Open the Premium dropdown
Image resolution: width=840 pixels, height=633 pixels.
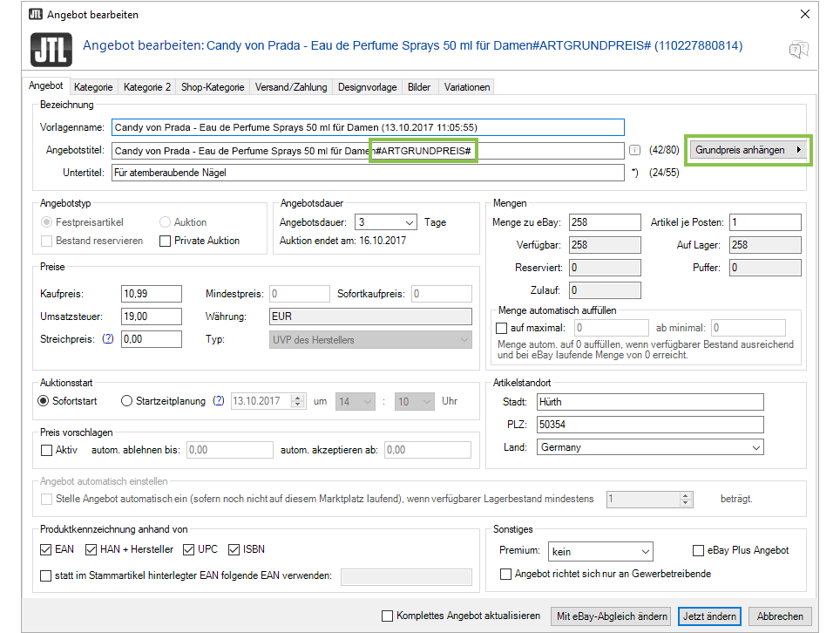pyautogui.click(x=600, y=551)
